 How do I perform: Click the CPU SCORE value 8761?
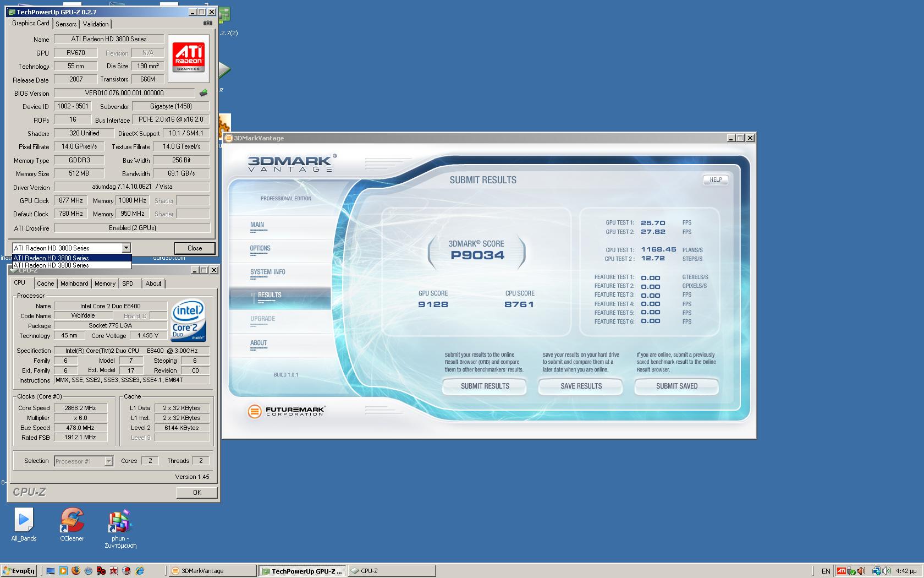click(519, 304)
